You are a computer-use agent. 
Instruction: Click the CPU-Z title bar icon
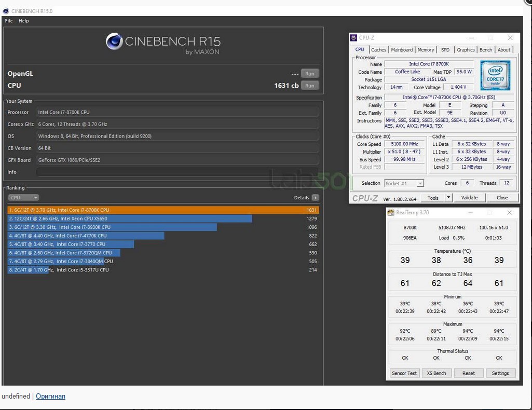tap(354, 38)
